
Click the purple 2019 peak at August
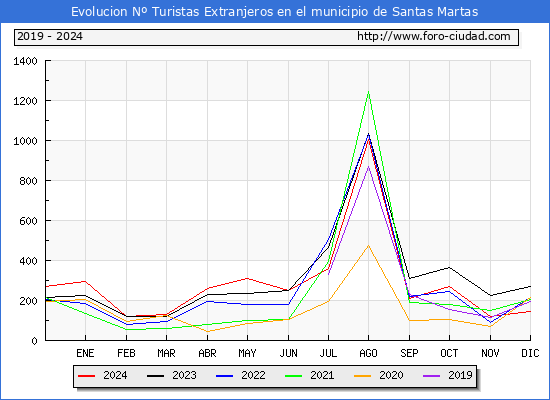tap(368, 166)
